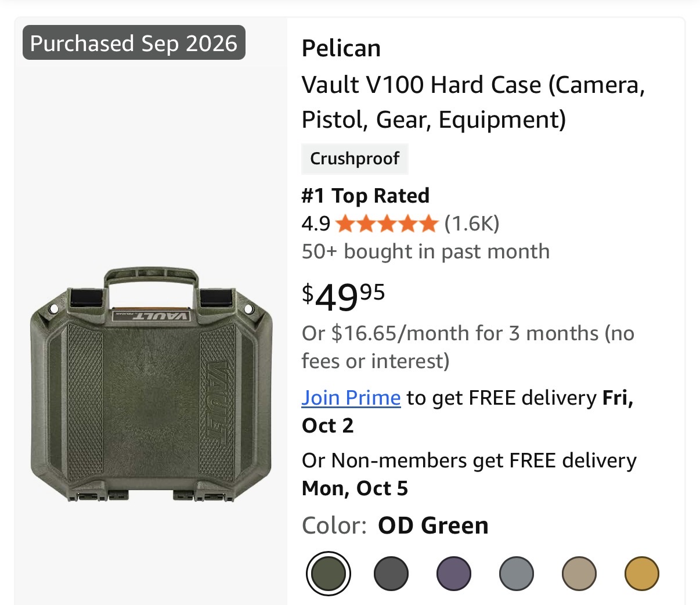The image size is (700, 605).
Task: Click the $49.95 price
Action: point(343,296)
